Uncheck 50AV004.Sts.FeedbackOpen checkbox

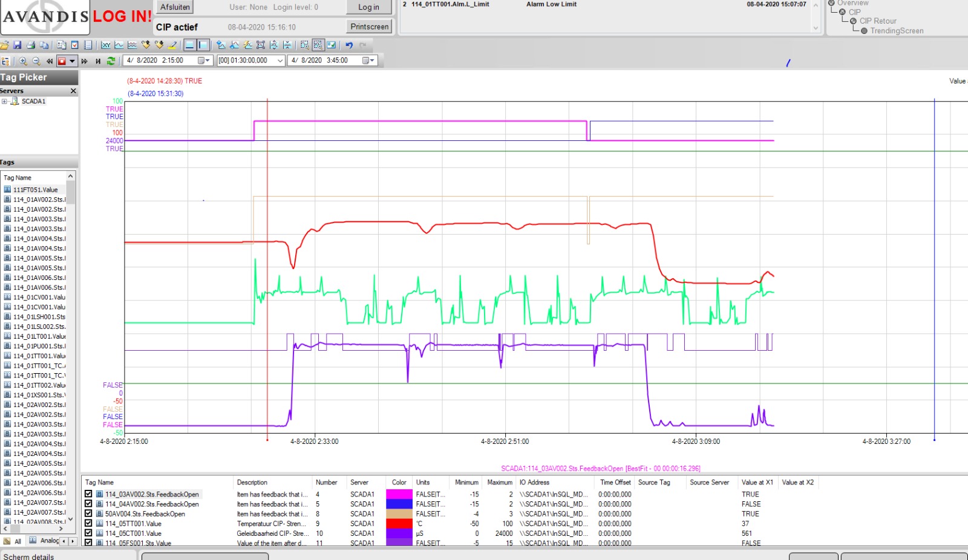(x=88, y=513)
